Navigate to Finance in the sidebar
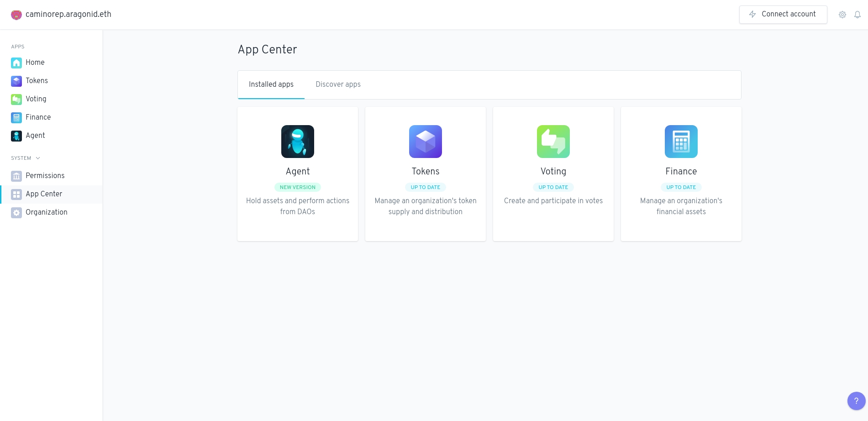868x421 pixels. 38,117
